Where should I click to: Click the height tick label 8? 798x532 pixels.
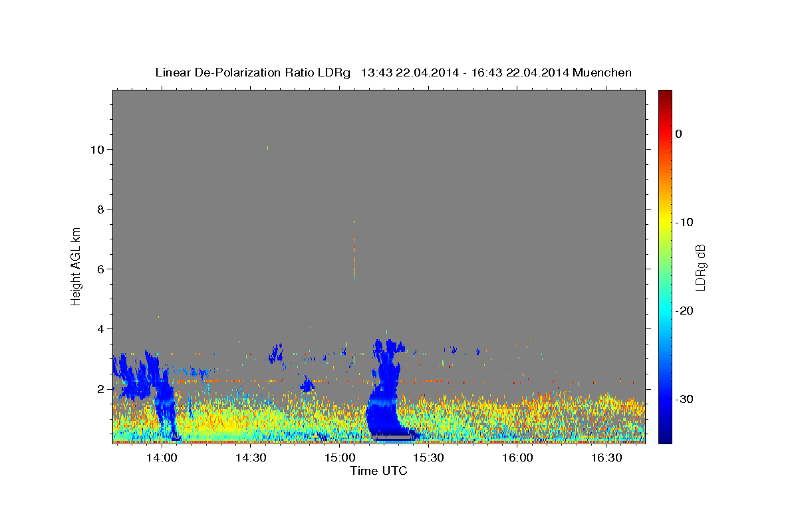point(102,209)
